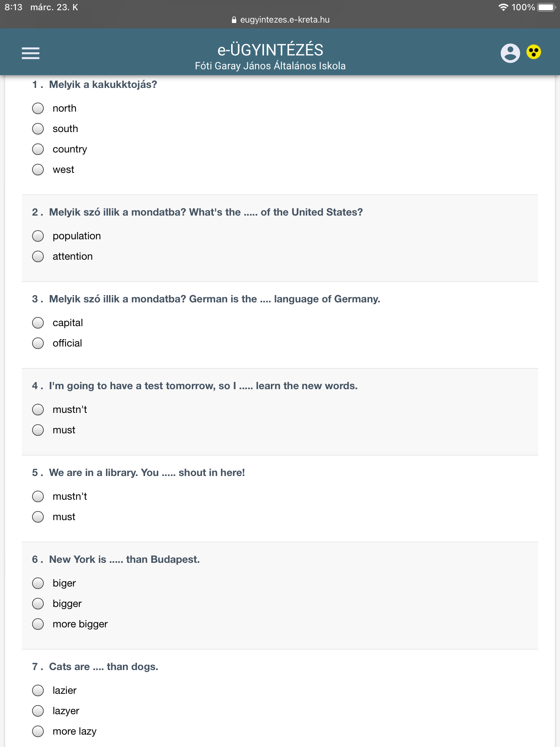The height and width of the screenshot is (747, 560).
Task: Select the "country" answer option
Action: 38,149
